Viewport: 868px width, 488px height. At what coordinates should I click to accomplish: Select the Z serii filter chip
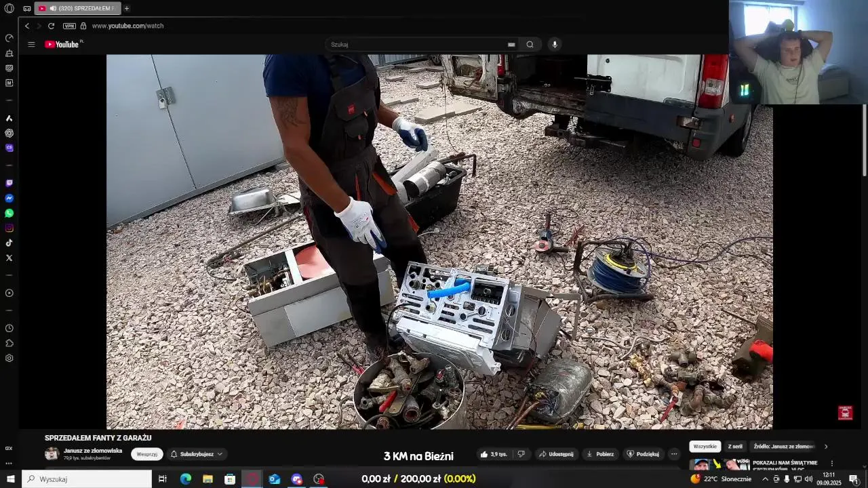pos(735,447)
